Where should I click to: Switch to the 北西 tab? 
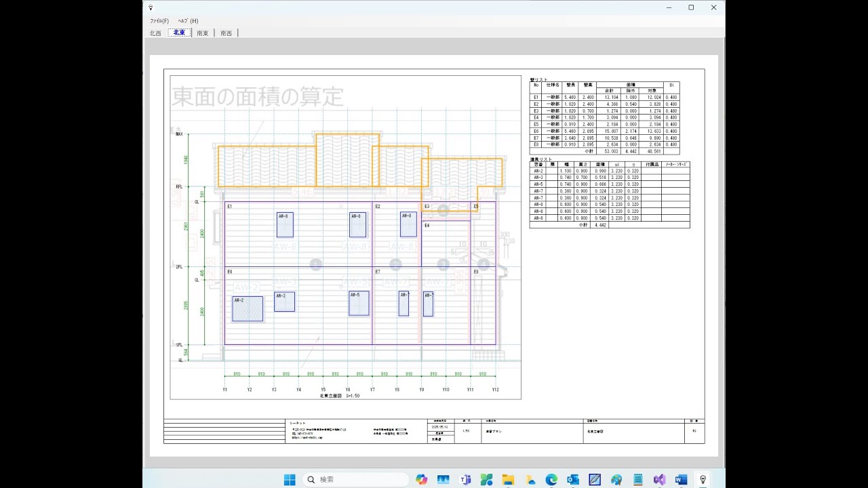point(155,33)
